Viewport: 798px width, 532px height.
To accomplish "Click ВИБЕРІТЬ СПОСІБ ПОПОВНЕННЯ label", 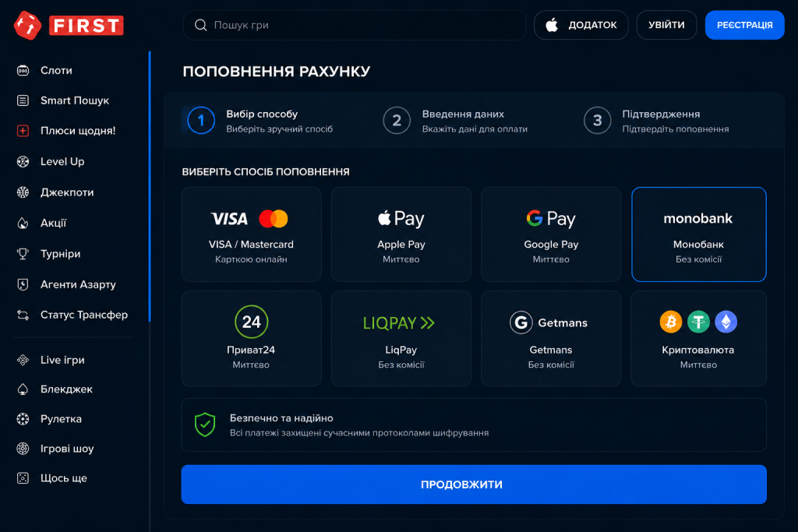I will coord(266,172).
